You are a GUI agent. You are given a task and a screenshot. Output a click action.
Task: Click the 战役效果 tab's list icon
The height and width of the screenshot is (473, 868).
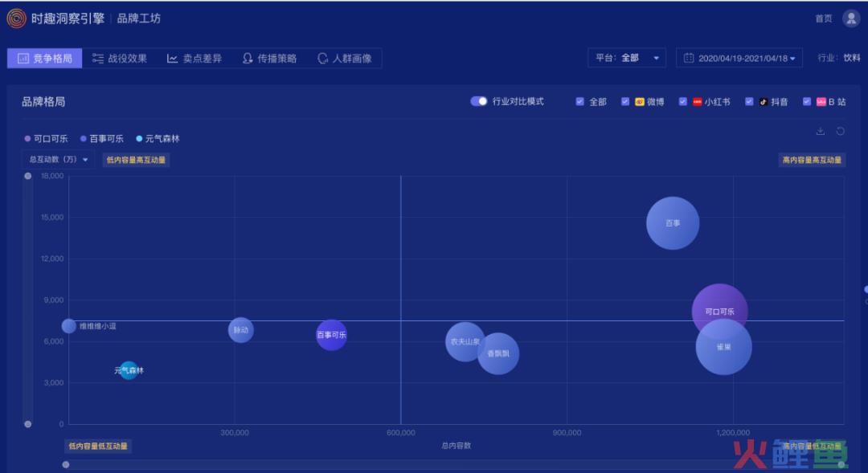click(98, 58)
